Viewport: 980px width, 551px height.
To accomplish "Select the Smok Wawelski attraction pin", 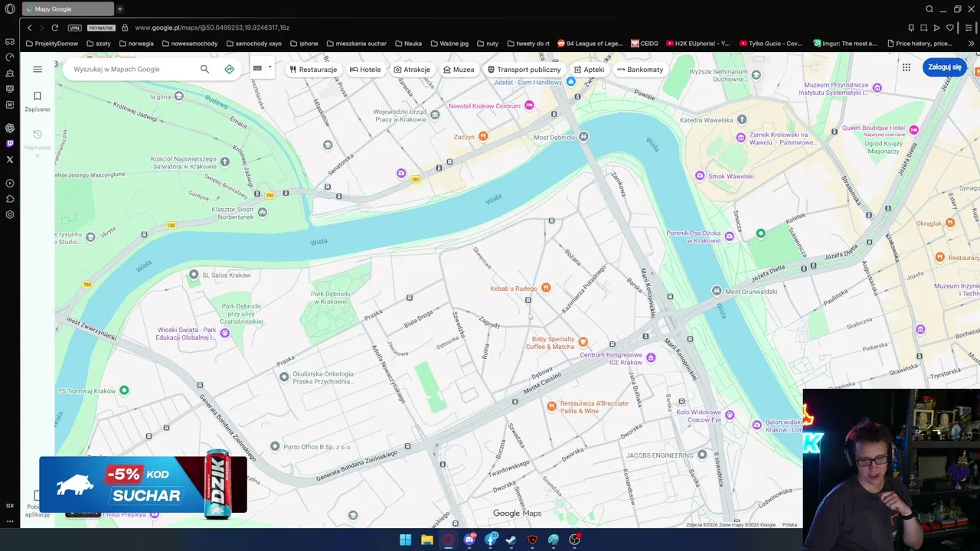I will point(699,176).
